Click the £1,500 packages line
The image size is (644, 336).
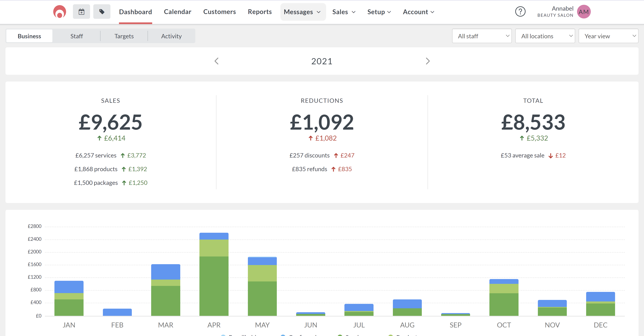[x=110, y=183]
